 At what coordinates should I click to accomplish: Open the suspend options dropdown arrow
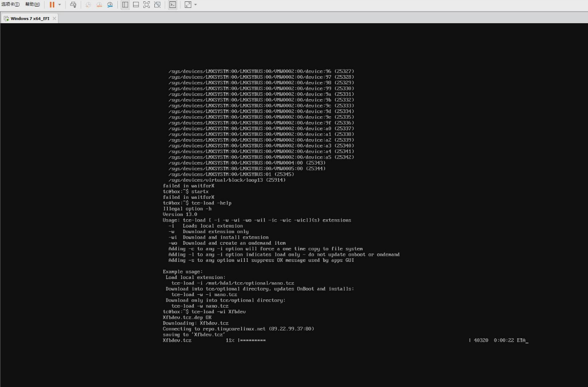59,5
